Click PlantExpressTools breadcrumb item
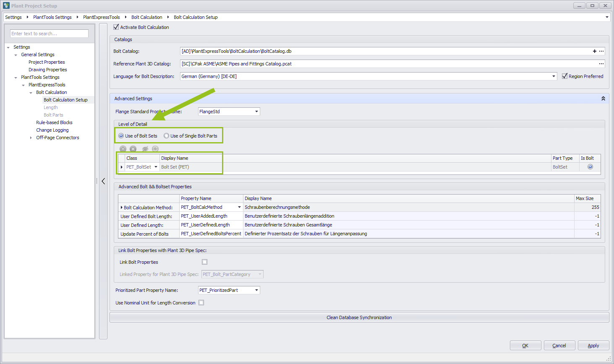 (x=102, y=17)
